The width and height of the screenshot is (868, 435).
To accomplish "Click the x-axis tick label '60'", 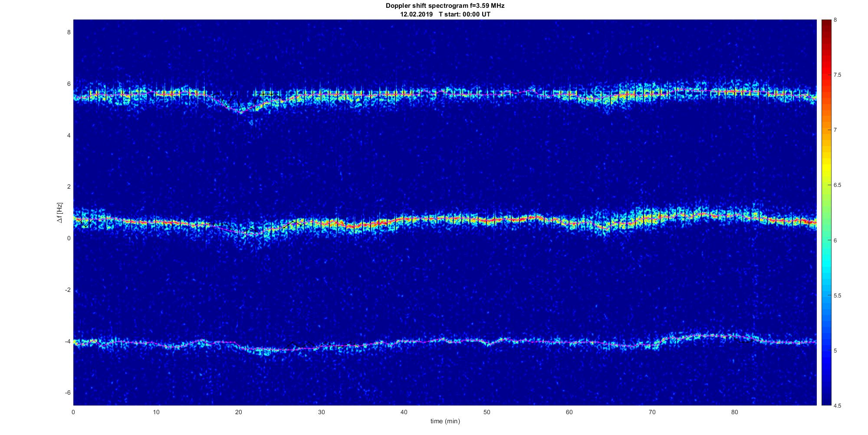I will [569, 412].
